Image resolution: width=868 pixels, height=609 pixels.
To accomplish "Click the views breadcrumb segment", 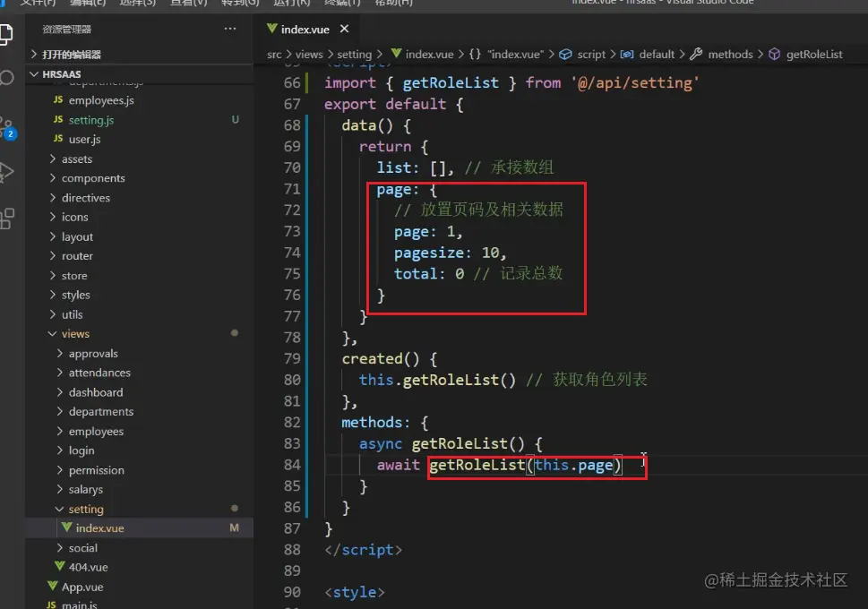I will (309, 55).
